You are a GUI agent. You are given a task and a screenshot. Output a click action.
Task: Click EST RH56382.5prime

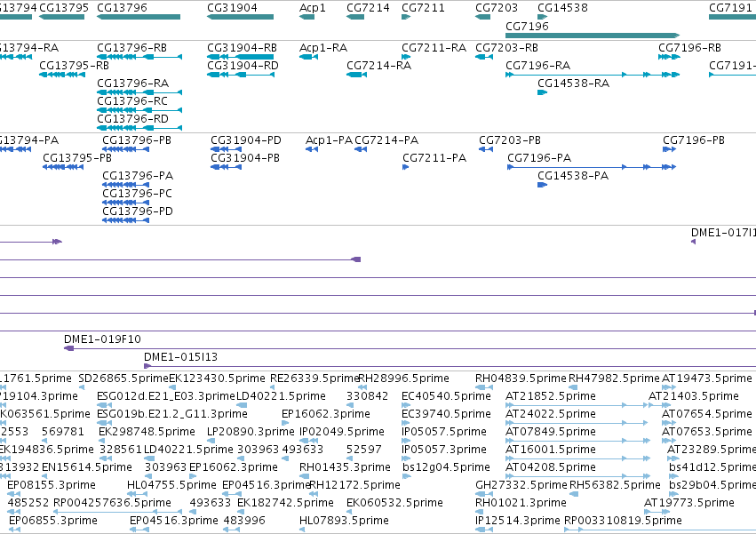(x=574, y=494)
